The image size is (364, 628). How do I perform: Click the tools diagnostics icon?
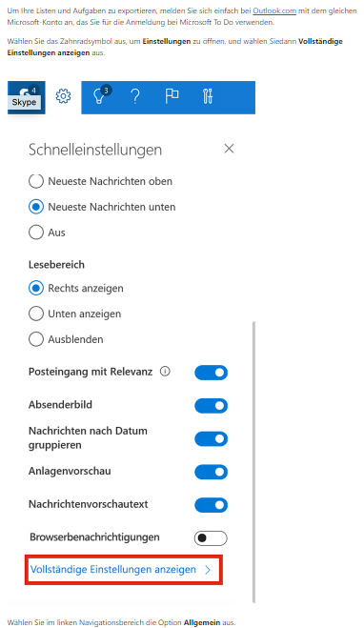tap(208, 96)
